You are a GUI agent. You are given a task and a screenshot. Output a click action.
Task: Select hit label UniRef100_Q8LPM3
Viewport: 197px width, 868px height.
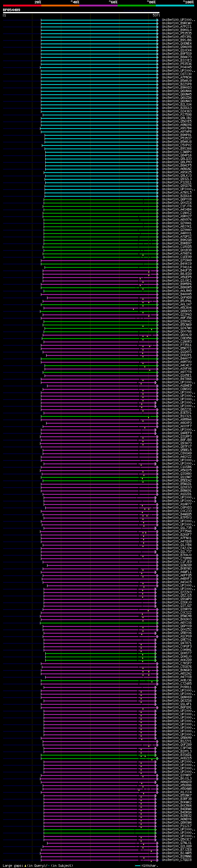176,162
